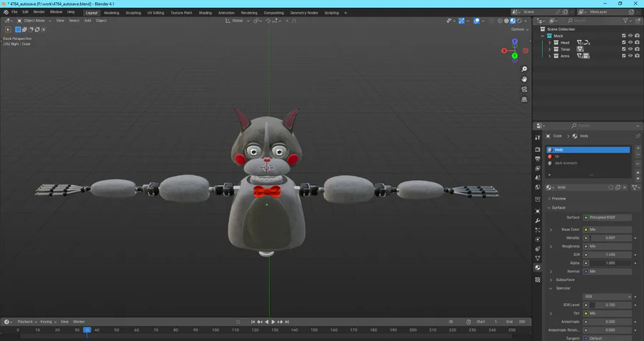Collapse the Mock collection
Viewport: 644px width, 341px height.
(x=543, y=36)
